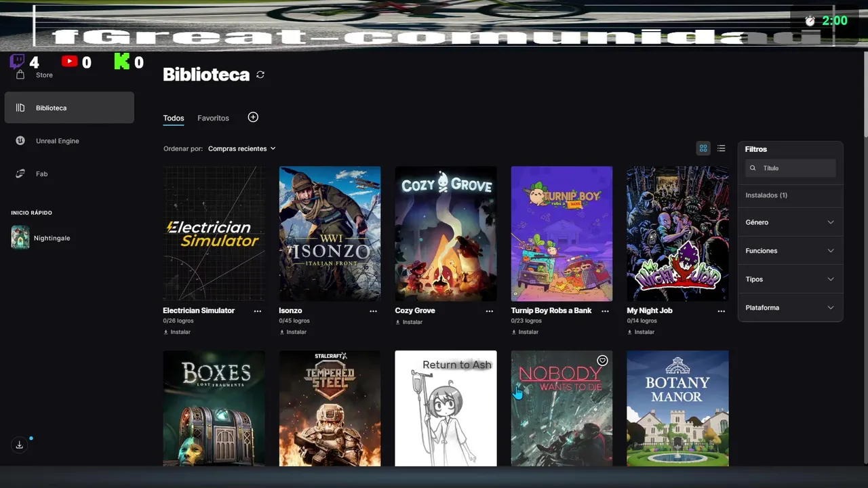Switch to grid view icon
The width and height of the screenshot is (868, 488).
(x=703, y=148)
